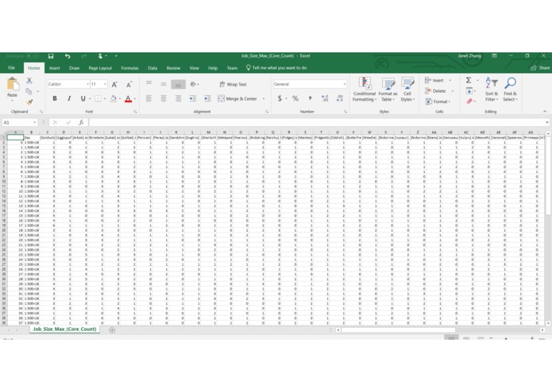Open the AutoSum sigma function
This screenshot has height=392, width=552.
469,80
